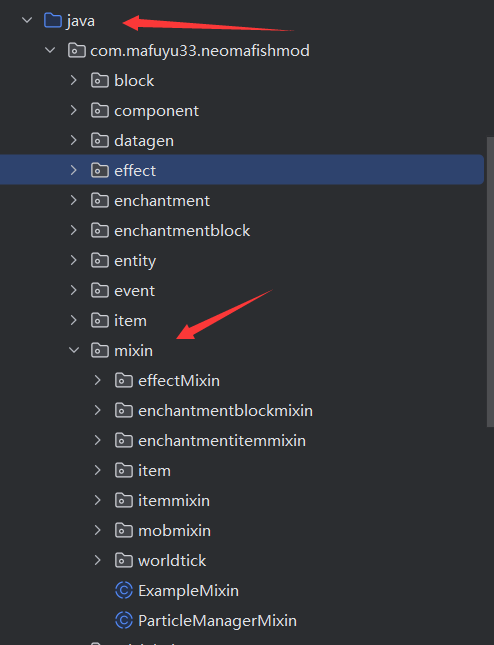Click the package icon beside com.mafuyu33.neomafishmod
The height and width of the screenshot is (645, 494).
click(x=77, y=50)
